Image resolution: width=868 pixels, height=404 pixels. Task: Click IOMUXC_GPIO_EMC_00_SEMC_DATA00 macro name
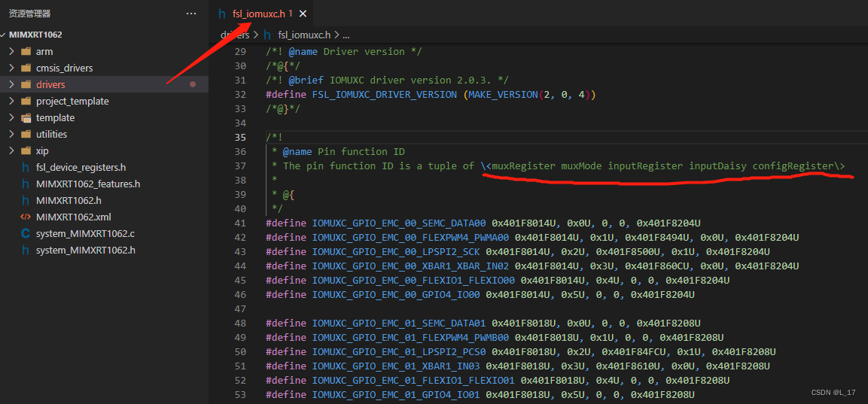[x=398, y=223]
